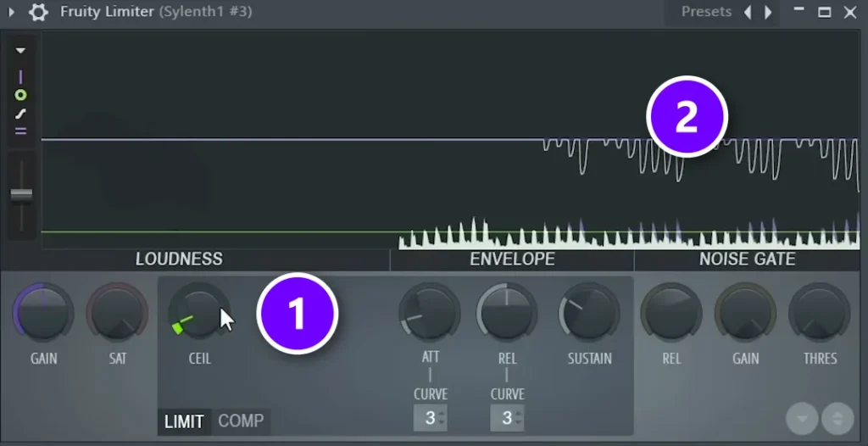This screenshot has width=868, height=446.
Task: Click the envelope REL knob
Action: pos(507,313)
